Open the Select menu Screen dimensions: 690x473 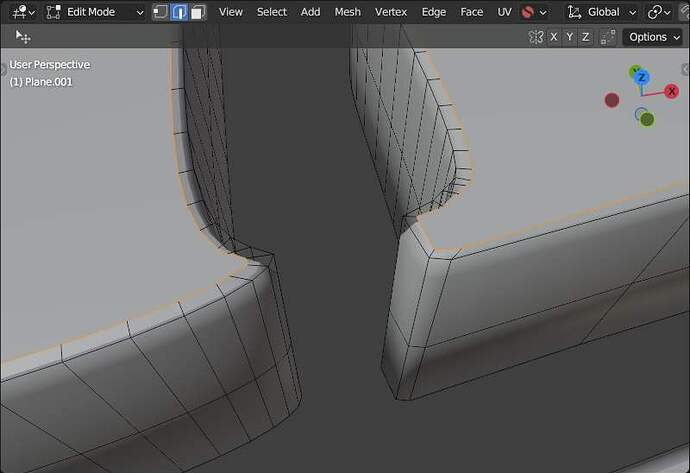coord(272,12)
